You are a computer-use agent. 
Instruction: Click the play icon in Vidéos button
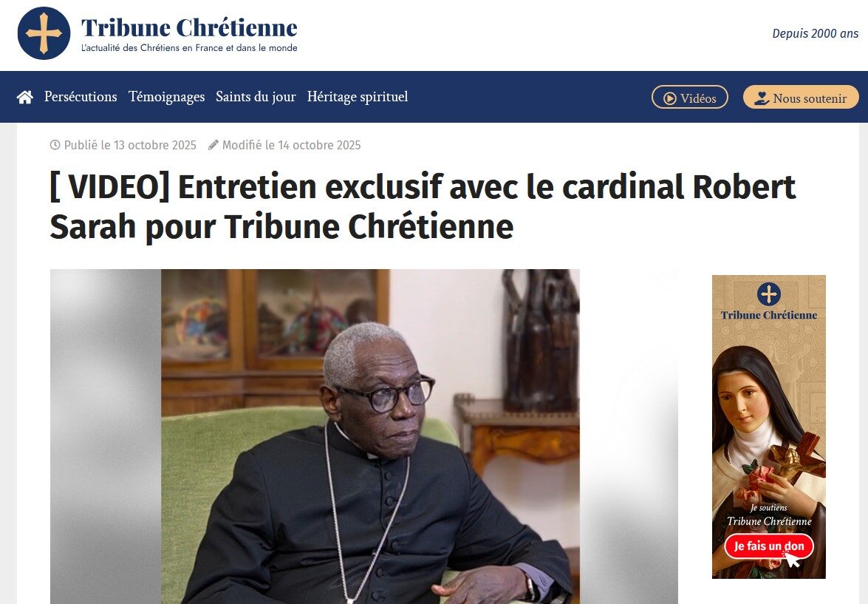(x=670, y=98)
